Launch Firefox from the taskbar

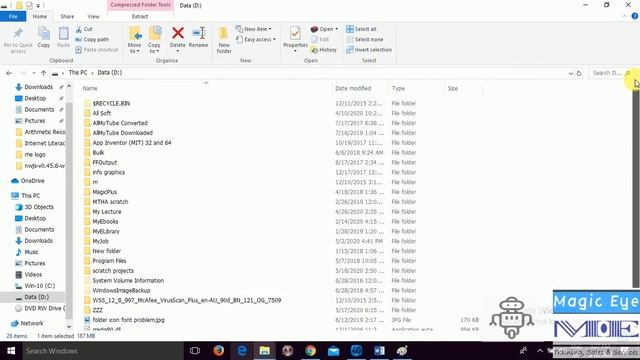[x=218, y=351]
